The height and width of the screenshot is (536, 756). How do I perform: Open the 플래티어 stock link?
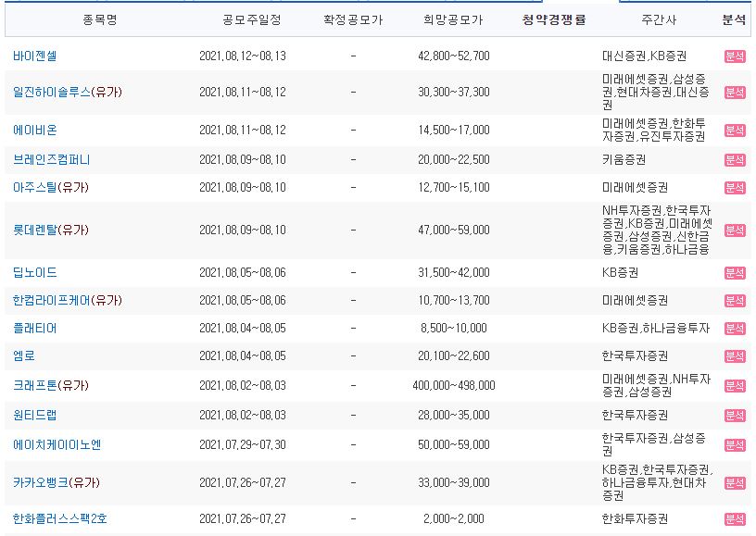point(34,329)
